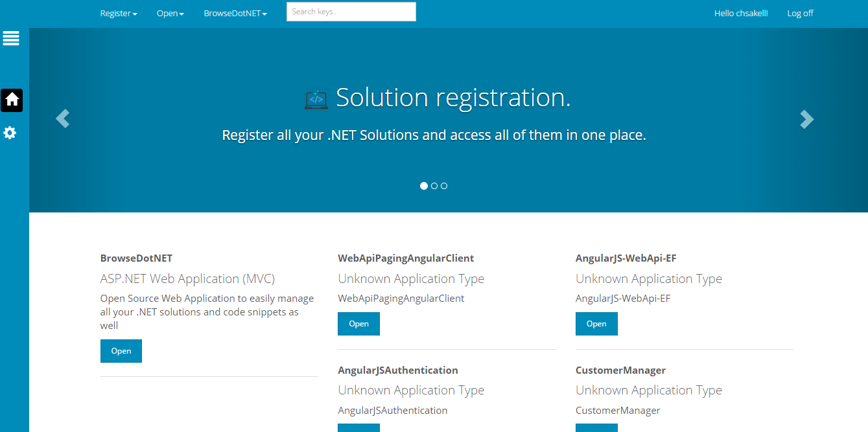Advance to next carousel slide arrow
The height and width of the screenshot is (432, 868).
[806, 119]
